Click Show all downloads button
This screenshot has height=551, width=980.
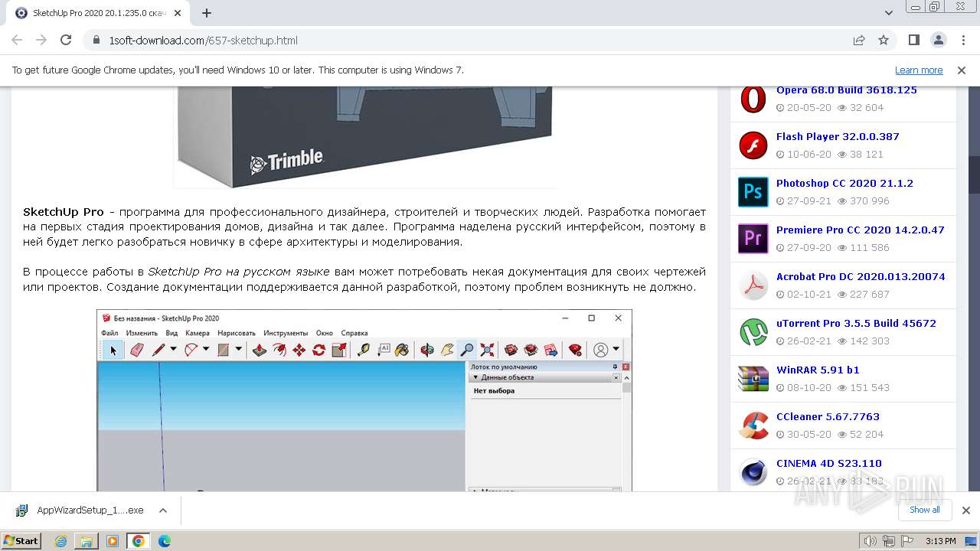pyautogui.click(x=924, y=510)
